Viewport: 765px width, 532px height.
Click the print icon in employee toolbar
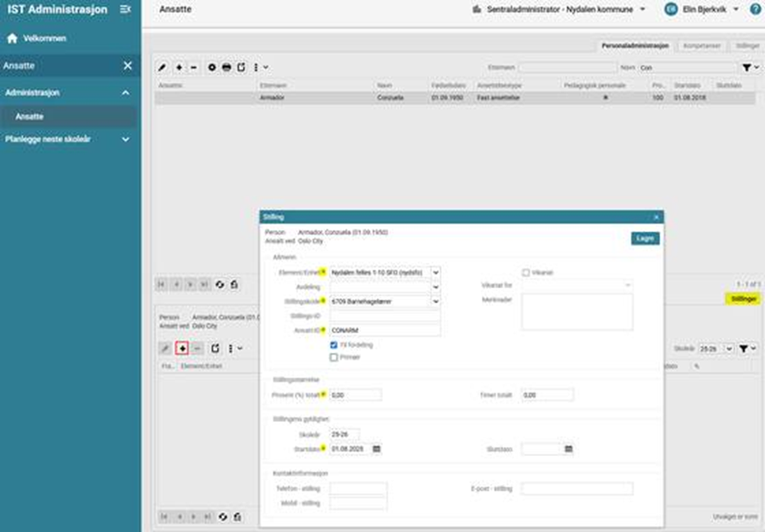point(226,67)
